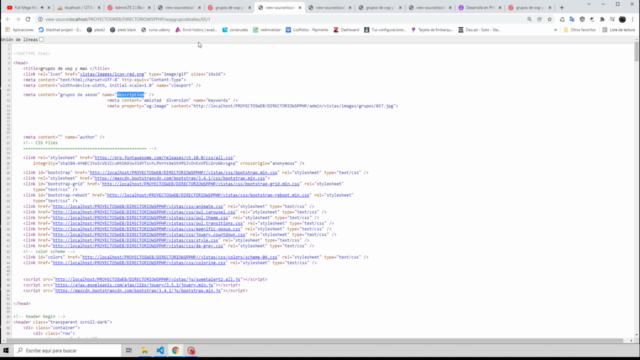
Task: Open the extensions puzzle piece menu
Action: coord(602,19)
